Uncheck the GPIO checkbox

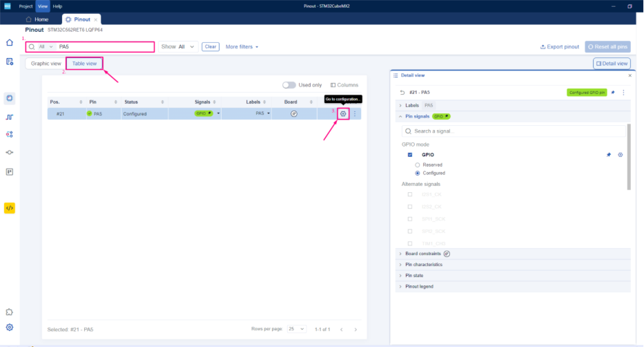click(410, 155)
